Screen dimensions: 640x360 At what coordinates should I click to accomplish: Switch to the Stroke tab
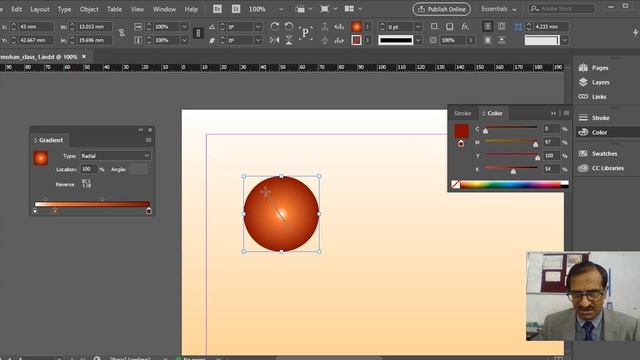462,113
